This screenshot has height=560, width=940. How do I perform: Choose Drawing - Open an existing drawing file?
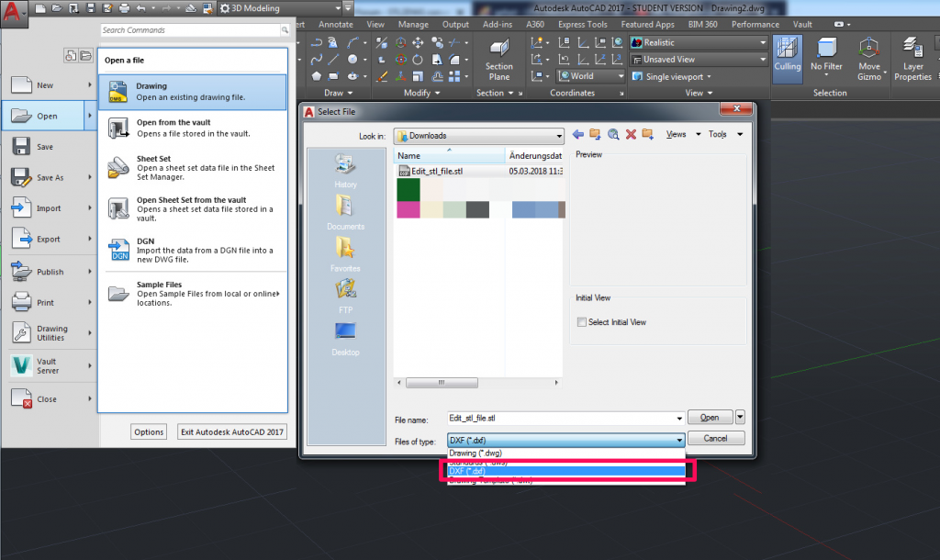coord(193,92)
